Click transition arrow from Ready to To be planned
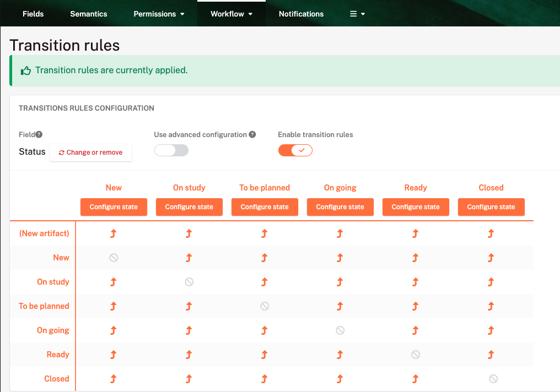This screenshot has width=560, height=392. [265, 355]
